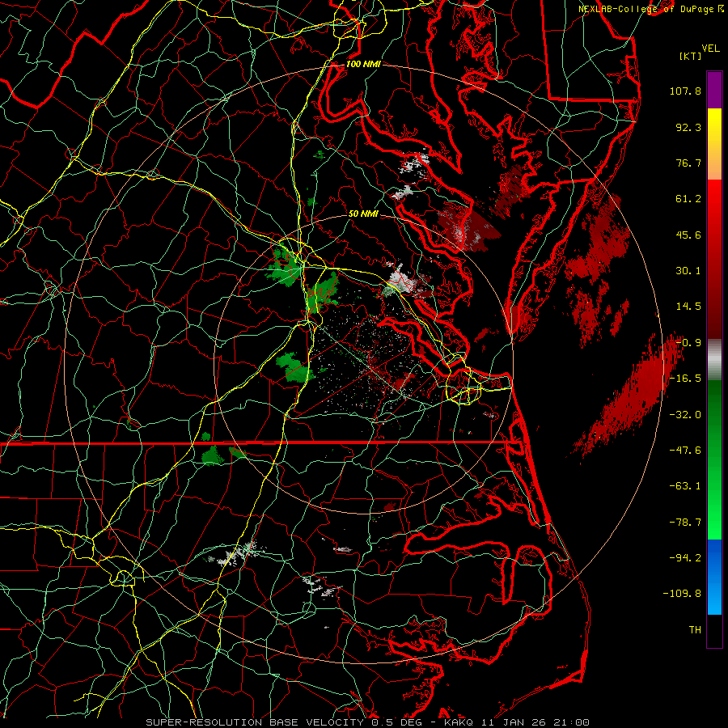The width and height of the screenshot is (728, 728).
Task: Click the TH label on the legend
Action: coord(695,630)
